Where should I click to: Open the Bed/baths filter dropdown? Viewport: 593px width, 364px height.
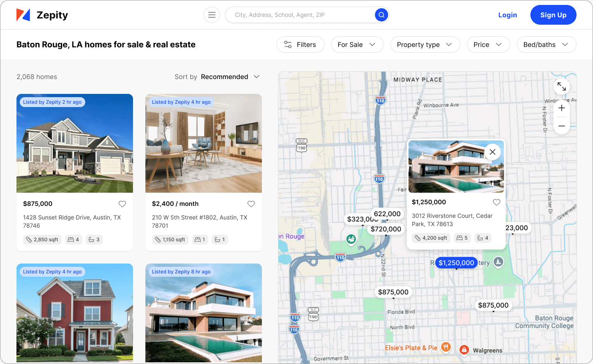point(546,44)
